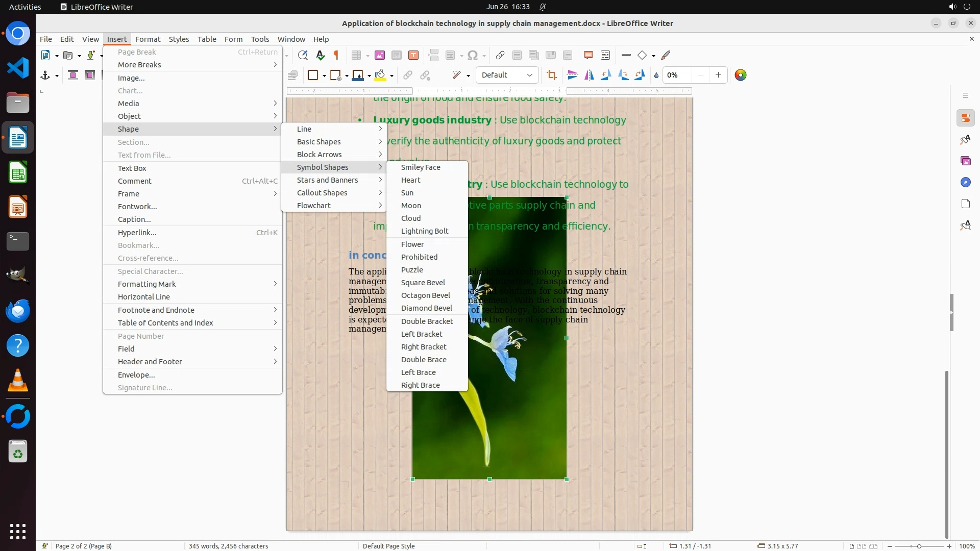Click the Crop image tool icon
This screenshot has height=551, width=980.
pyautogui.click(x=551, y=75)
